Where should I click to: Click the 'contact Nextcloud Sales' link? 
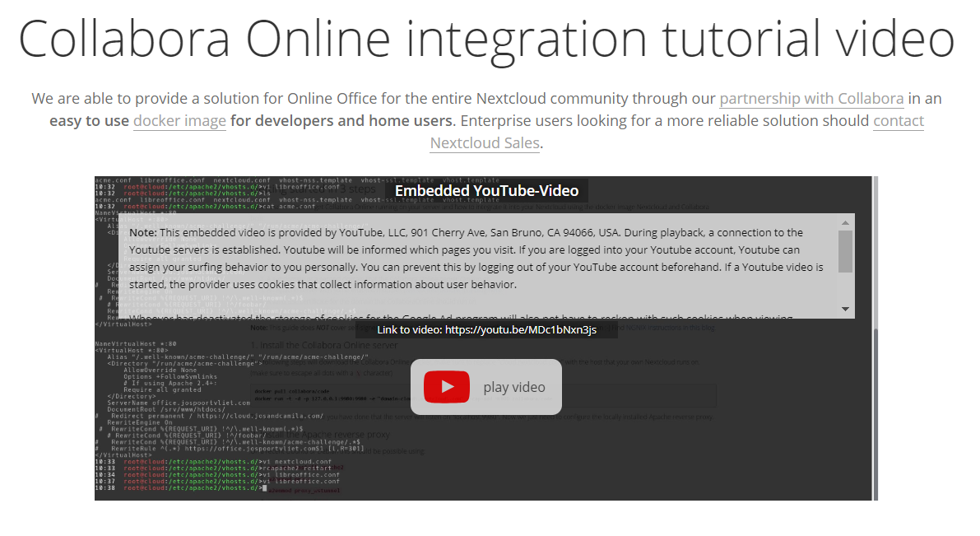(898, 121)
